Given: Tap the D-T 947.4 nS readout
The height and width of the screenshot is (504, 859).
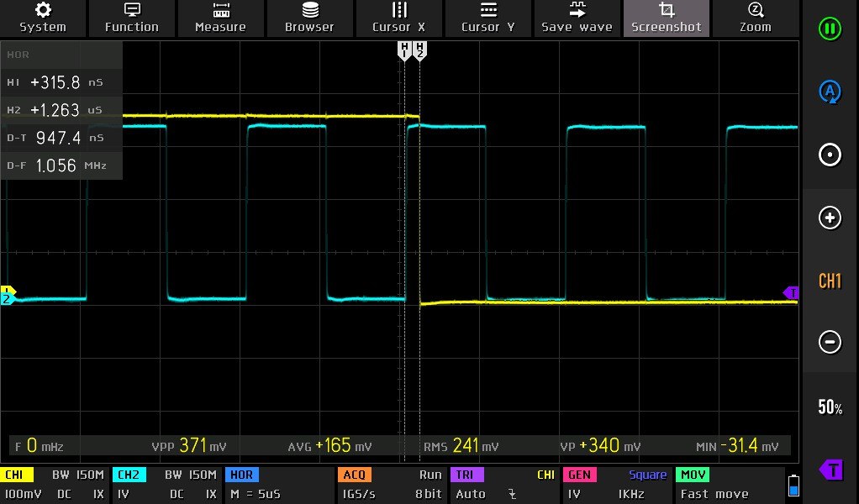Looking at the screenshot, I should coord(61,138).
